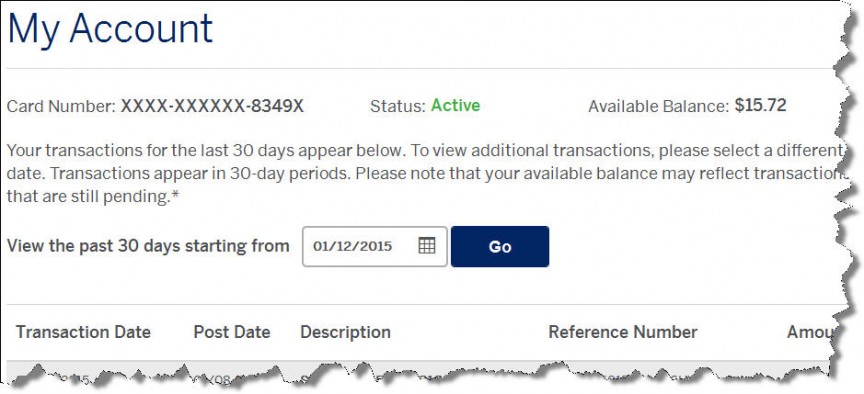Click the partially visible Amount column header
864x394 pixels.
click(808, 332)
